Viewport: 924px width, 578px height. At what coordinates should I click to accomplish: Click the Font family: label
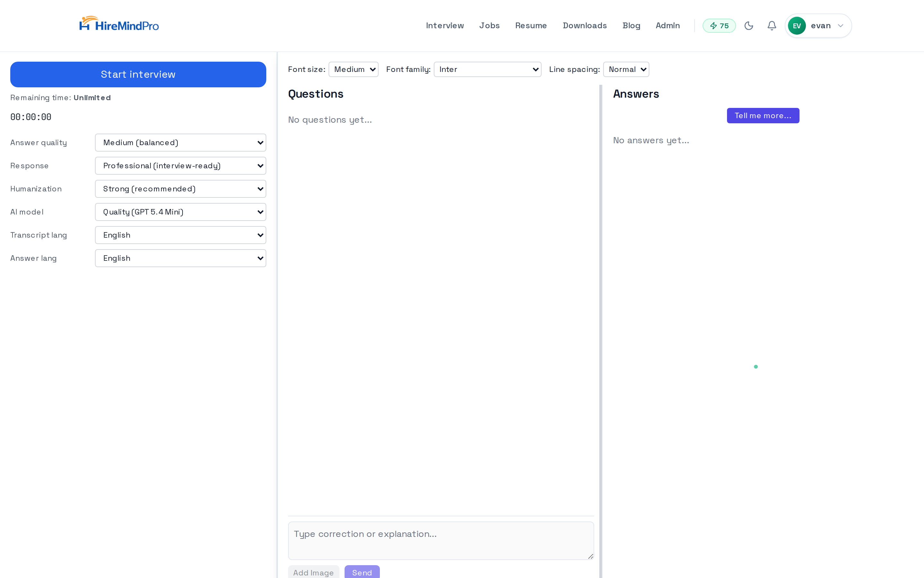click(408, 69)
